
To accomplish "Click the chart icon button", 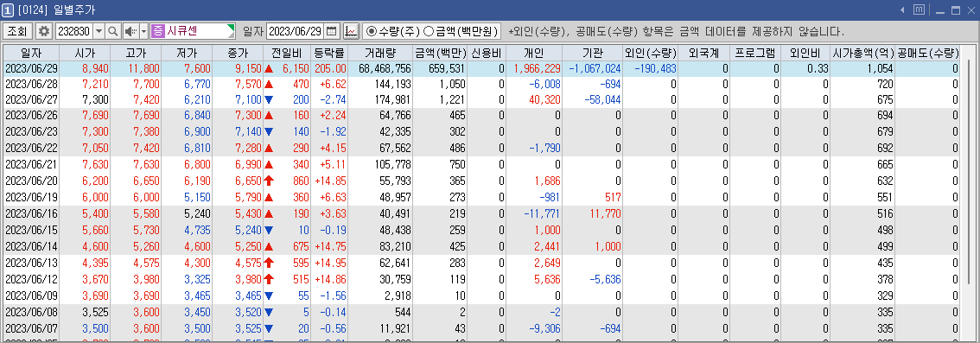I will pos(351,30).
